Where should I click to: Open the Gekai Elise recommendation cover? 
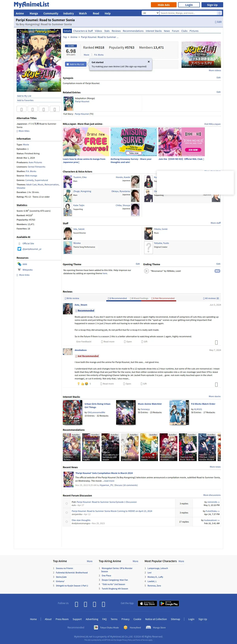pos(130,447)
